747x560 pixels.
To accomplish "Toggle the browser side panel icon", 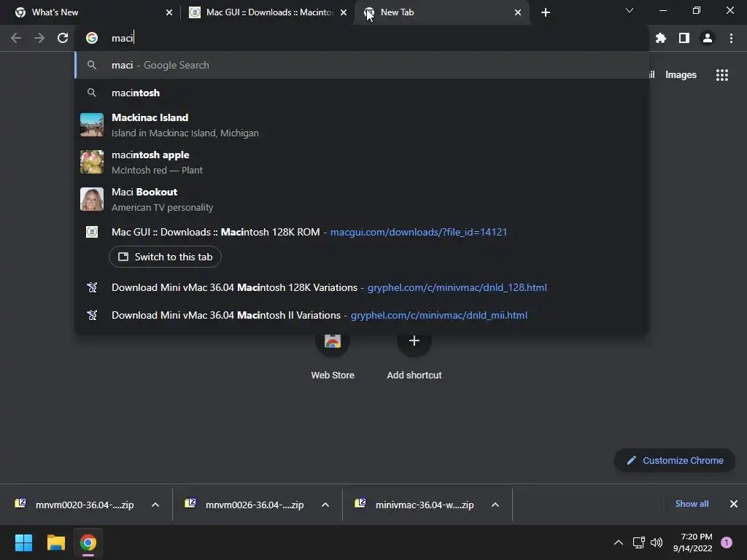I will tap(684, 38).
